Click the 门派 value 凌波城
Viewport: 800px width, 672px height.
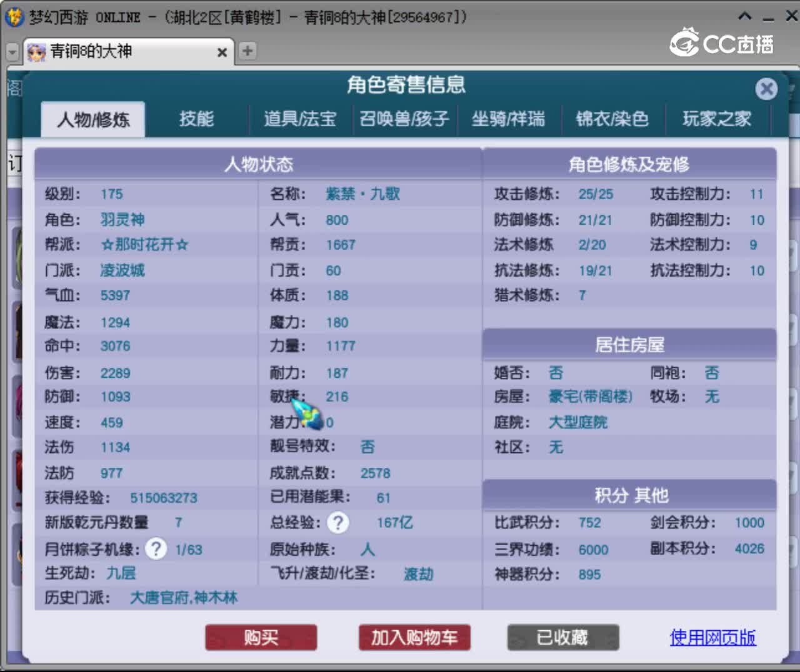tap(122, 270)
